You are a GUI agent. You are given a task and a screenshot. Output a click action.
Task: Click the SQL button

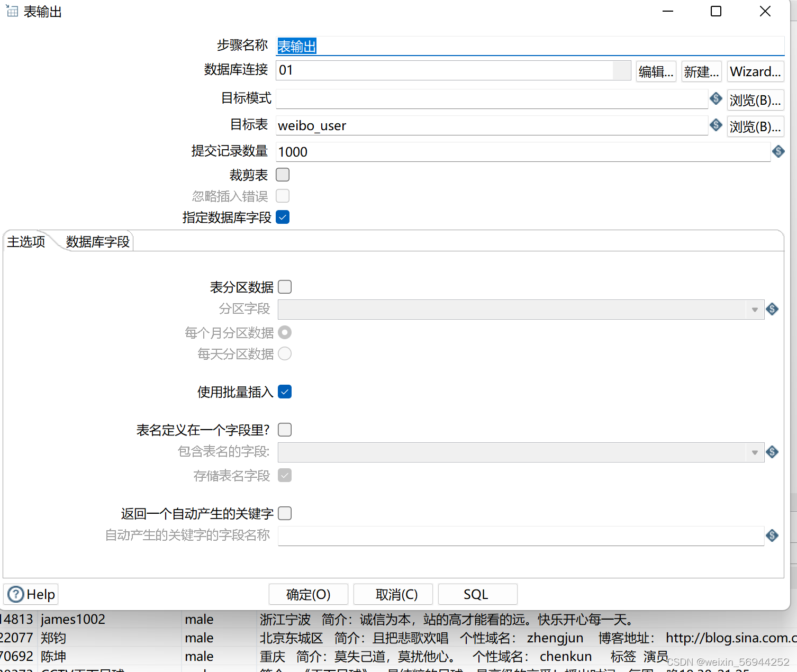477,594
